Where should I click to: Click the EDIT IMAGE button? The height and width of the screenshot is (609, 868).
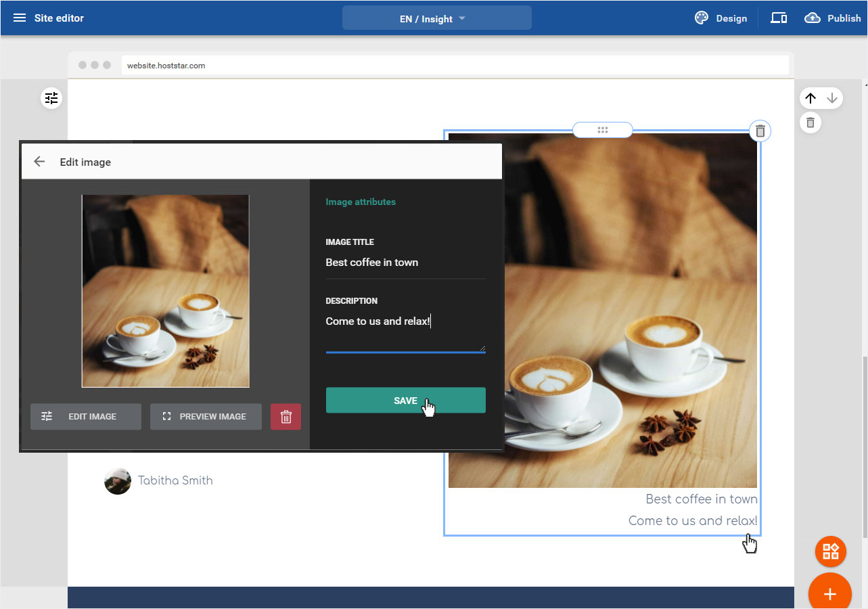coord(86,417)
